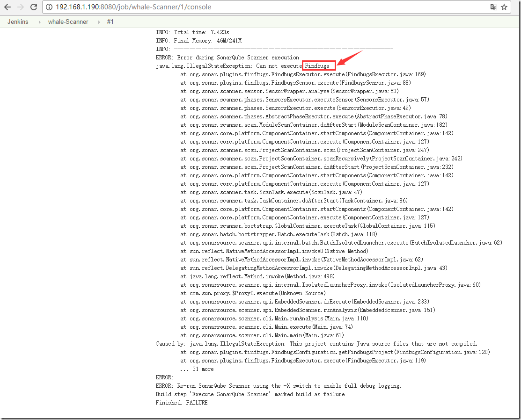Click the FindbugsConfiguration.java:120 stack trace line
The image size is (521, 420).
[335, 352]
